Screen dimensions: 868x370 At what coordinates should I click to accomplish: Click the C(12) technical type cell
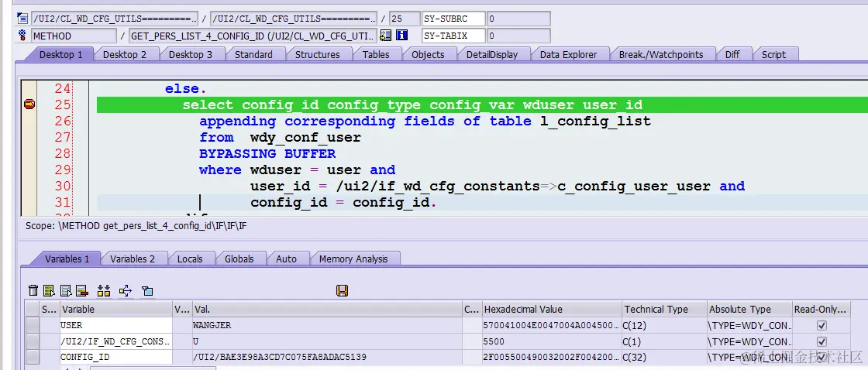pyautogui.click(x=664, y=325)
